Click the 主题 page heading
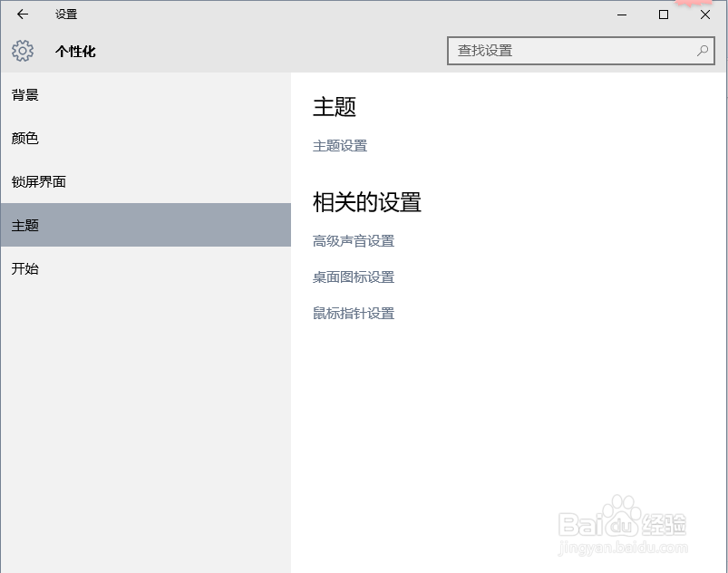 [335, 106]
